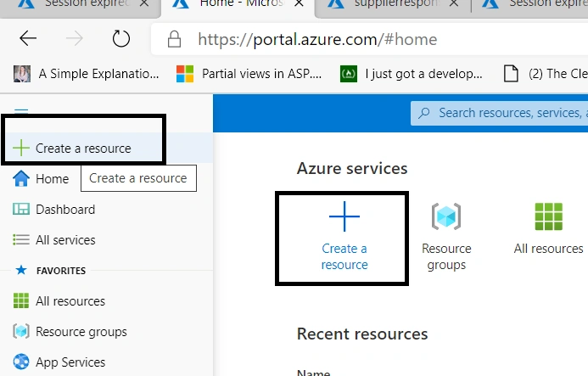This screenshot has height=376, width=588.
Task: Click the portal.azure.com address bar URL
Action: (x=317, y=39)
